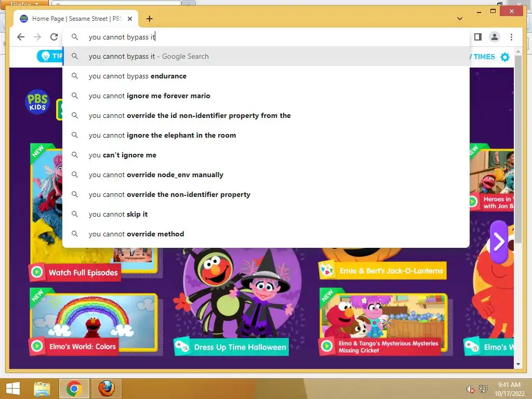
Task: Click the scrollbar down arrow
Action: pyautogui.click(x=518, y=364)
